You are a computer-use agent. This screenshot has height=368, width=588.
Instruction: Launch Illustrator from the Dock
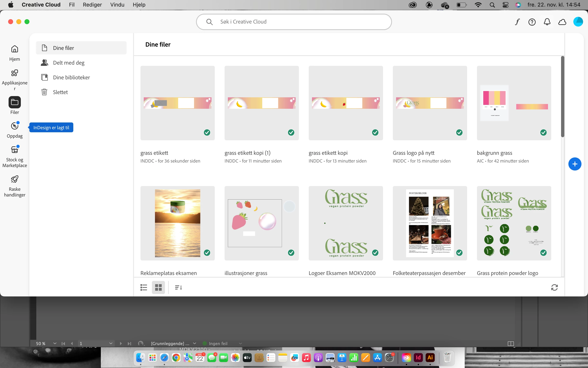pyautogui.click(x=430, y=358)
